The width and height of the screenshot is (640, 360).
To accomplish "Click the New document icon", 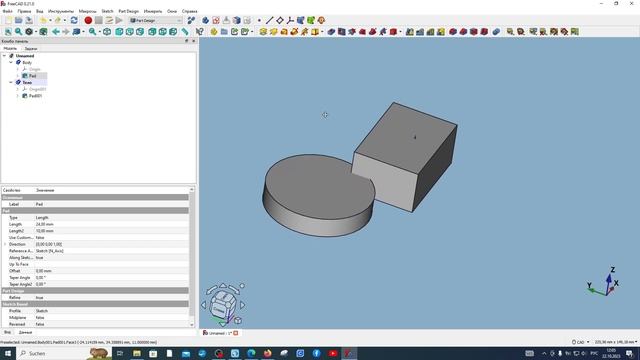I will 8,20.
